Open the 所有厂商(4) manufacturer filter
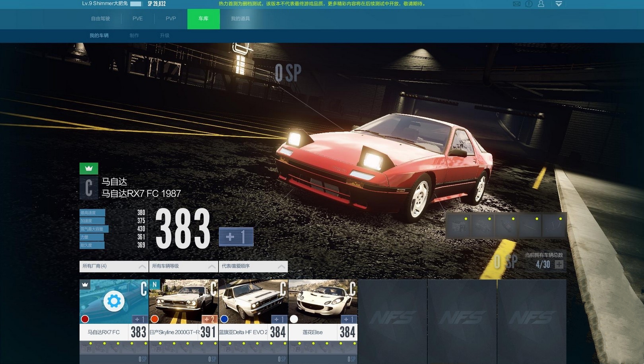Screen dimensions: 644x364 click(x=114, y=266)
